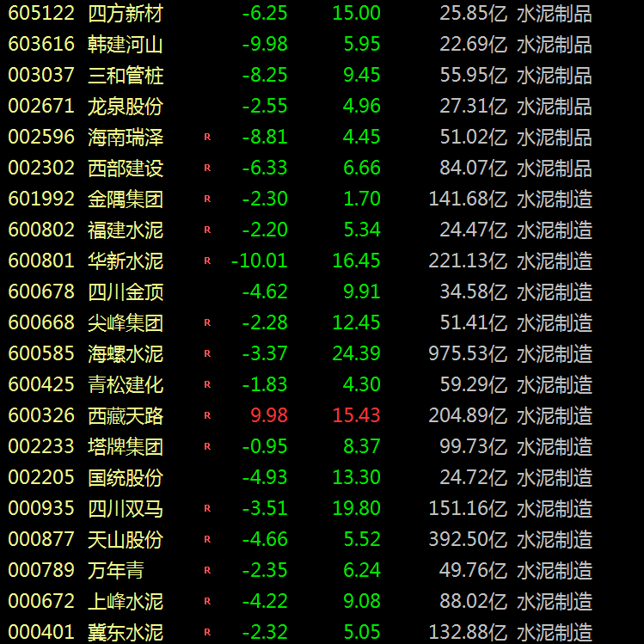Screen dimensions: 644x644
Task: Click market cap 221.13亿
Action: pyautogui.click(x=468, y=261)
